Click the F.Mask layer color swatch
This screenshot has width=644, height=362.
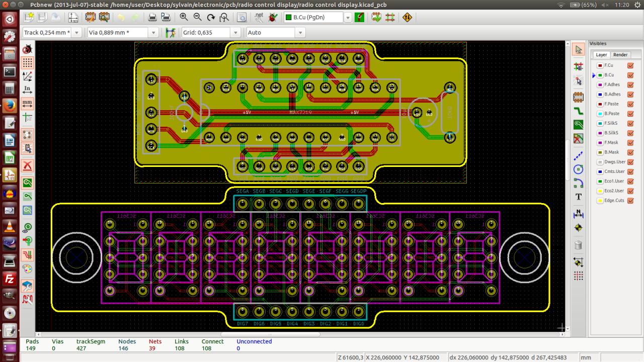(600, 143)
